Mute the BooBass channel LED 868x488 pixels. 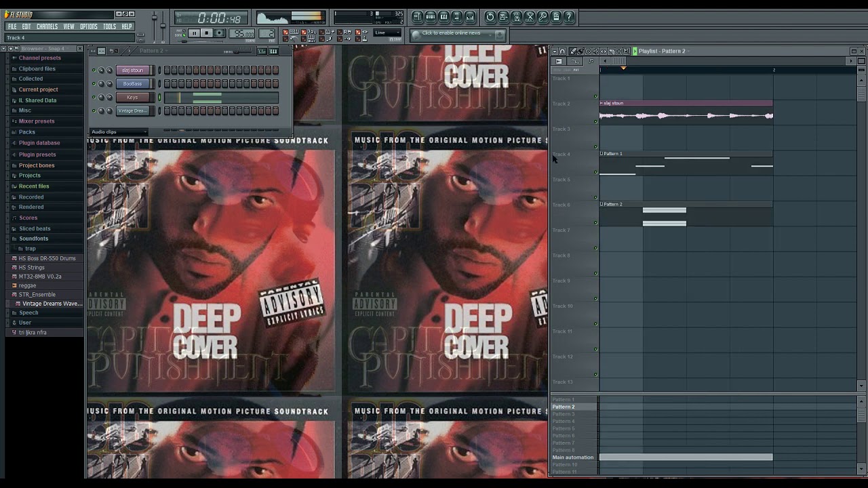tap(94, 83)
